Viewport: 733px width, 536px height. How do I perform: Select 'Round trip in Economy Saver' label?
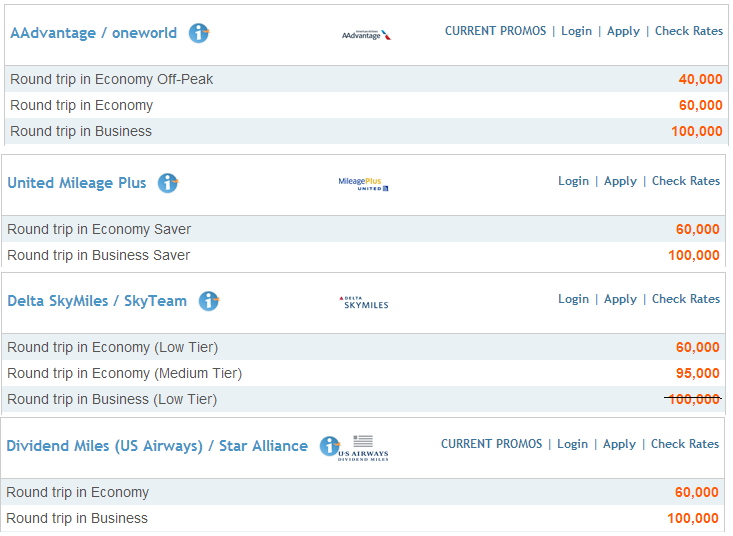point(99,229)
